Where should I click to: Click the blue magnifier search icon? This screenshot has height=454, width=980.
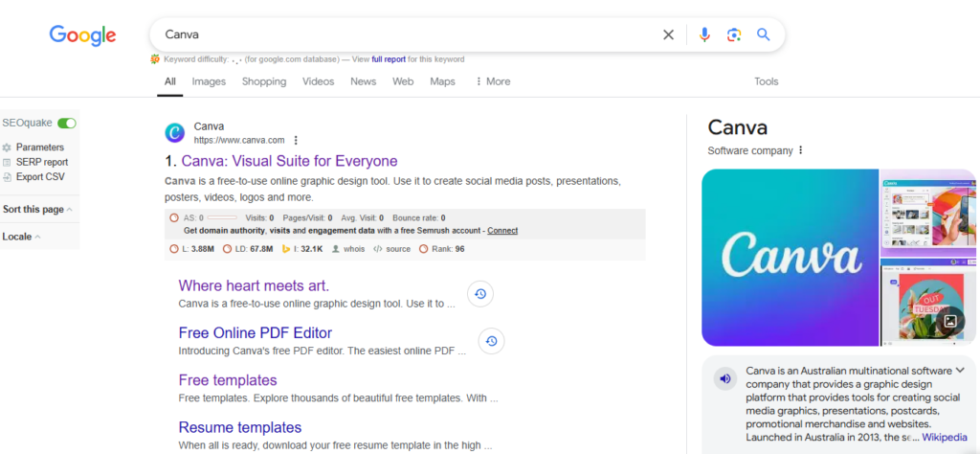[763, 34]
